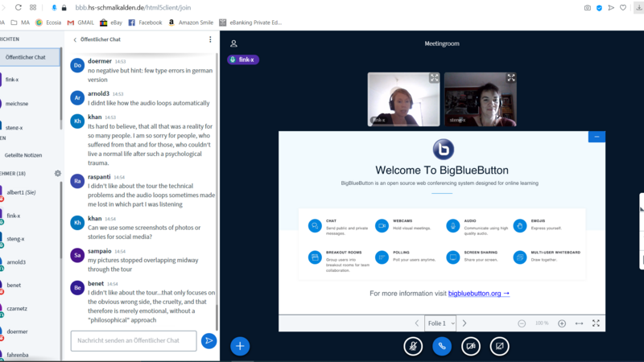Add page to favorites with heart icon
The width and height of the screenshot is (644, 362).
tap(623, 8)
